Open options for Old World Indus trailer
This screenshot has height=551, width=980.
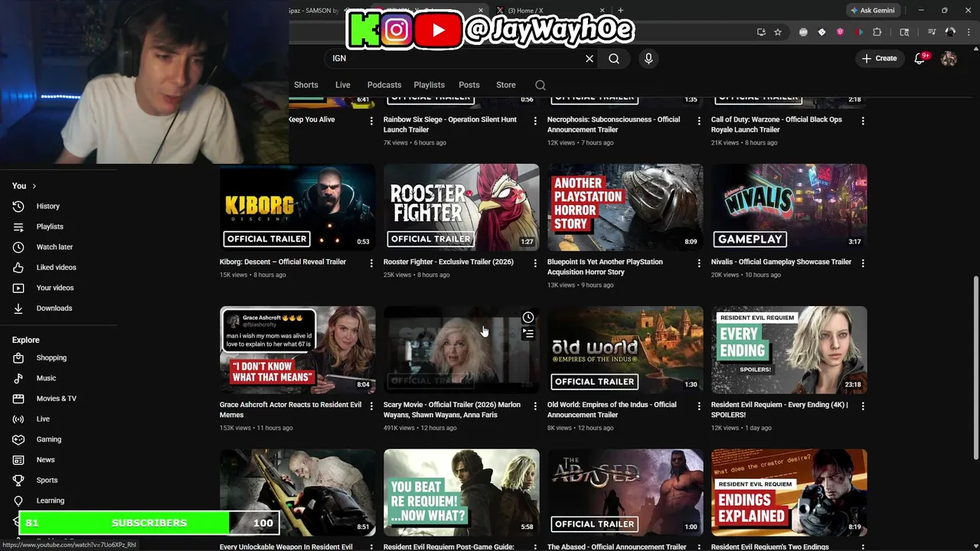[x=699, y=406]
